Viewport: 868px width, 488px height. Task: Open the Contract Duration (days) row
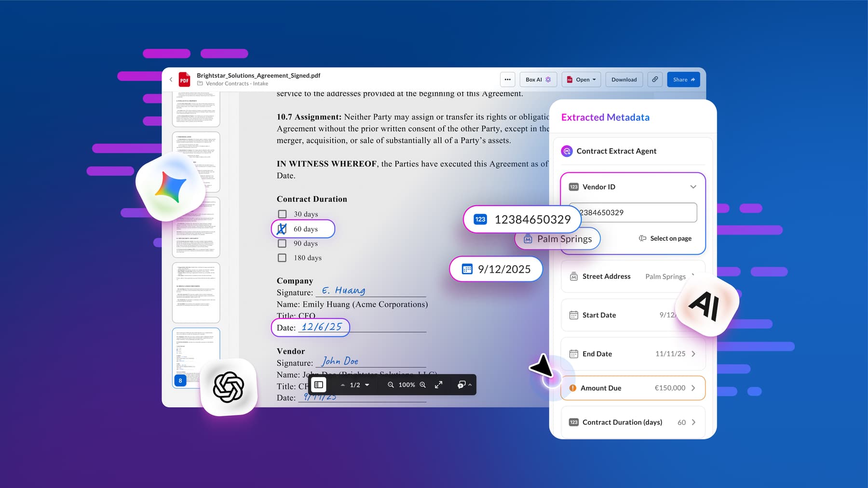(693, 422)
